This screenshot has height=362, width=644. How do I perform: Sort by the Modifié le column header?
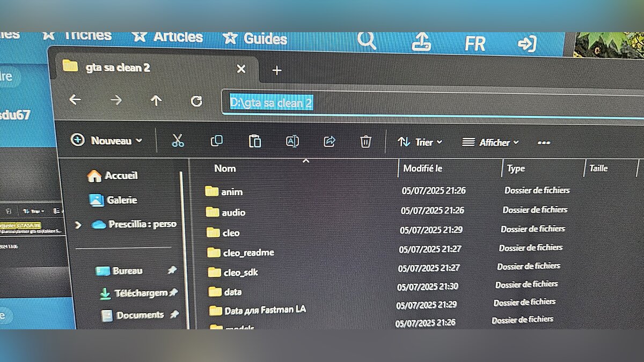pyautogui.click(x=423, y=168)
